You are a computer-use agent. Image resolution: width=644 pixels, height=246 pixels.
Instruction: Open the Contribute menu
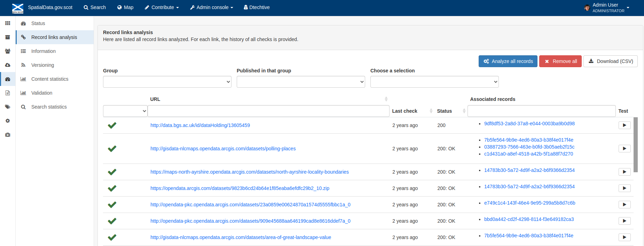tap(162, 7)
